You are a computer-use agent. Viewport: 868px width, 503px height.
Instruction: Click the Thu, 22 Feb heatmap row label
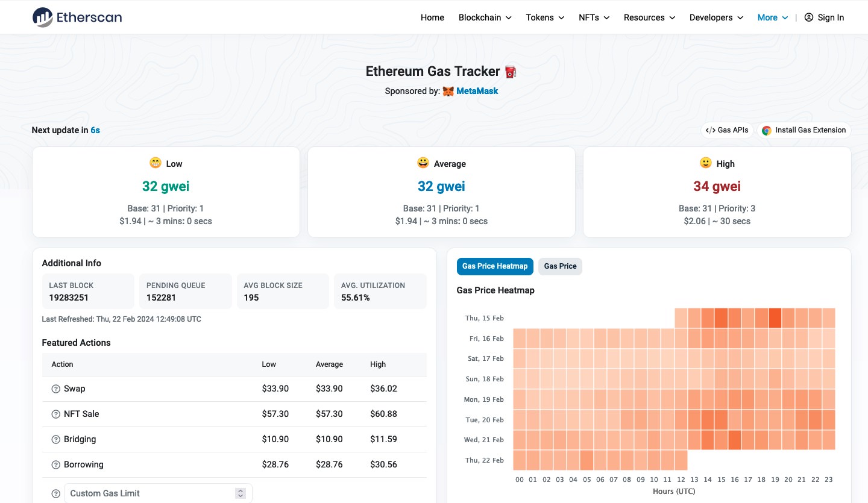click(x=484, y=460)
